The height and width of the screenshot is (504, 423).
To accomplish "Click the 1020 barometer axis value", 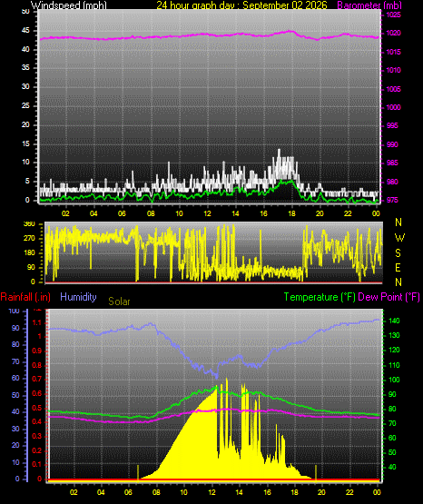I will point(393,33).
